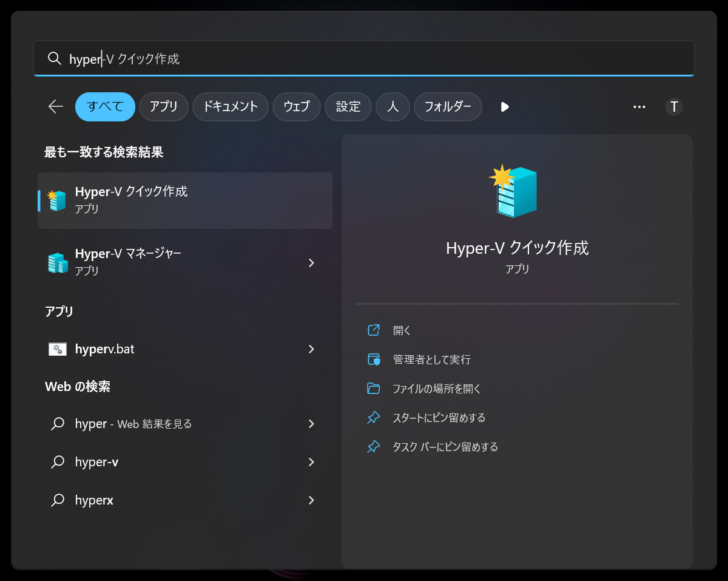Select the 設定 search filter
728x581 pixels.
tap(348, 107)
